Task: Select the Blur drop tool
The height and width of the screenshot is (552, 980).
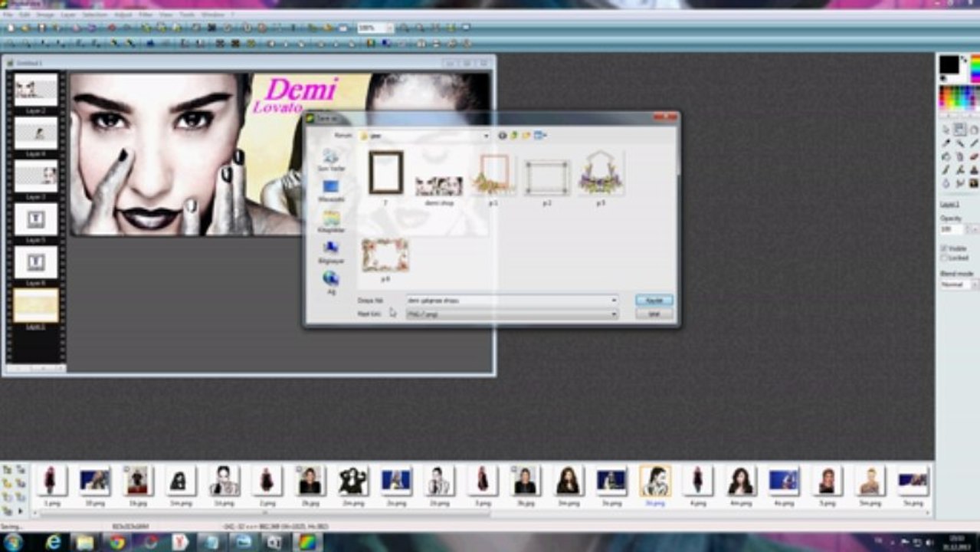Action: pos(946,182)
